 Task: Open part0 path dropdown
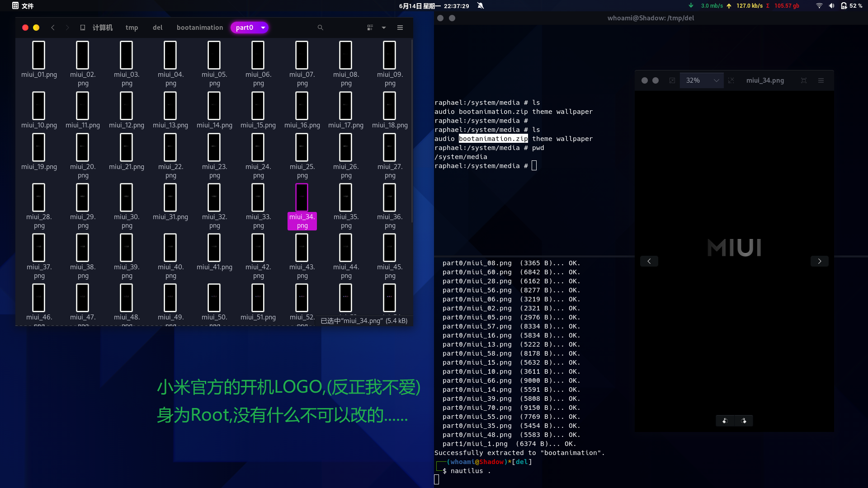pyautogui.click(x=263, y=28)
